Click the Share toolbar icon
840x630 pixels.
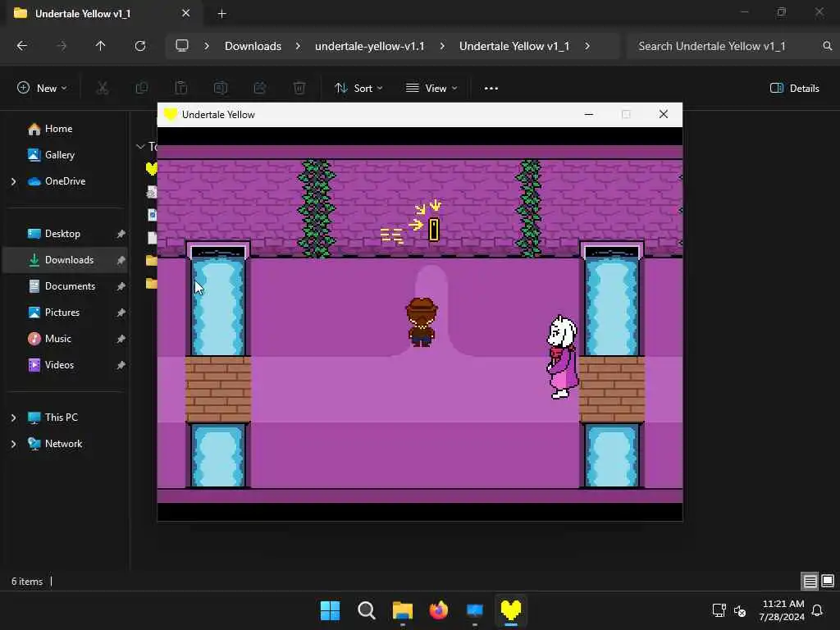coord(260,89)
